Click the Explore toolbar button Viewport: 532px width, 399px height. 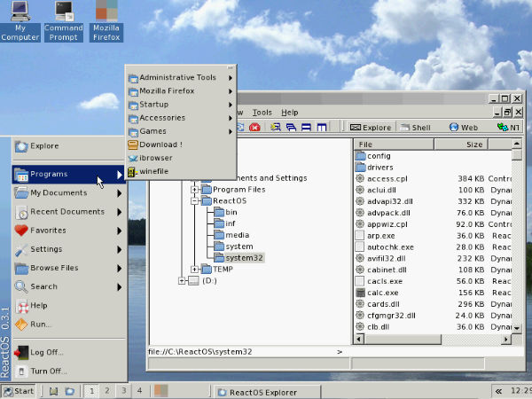370,128
